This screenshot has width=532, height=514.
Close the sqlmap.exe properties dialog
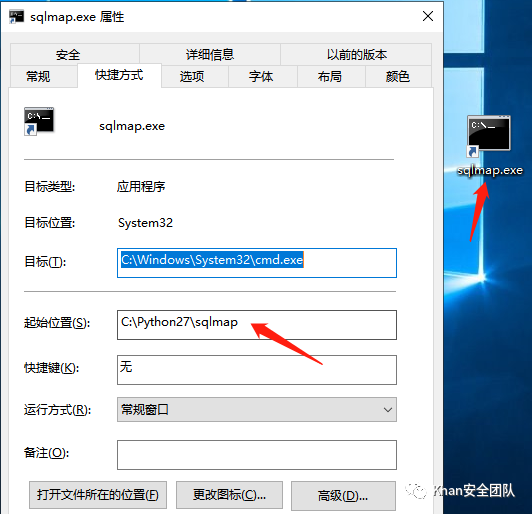pyautogui.click(x=428, y=16)
